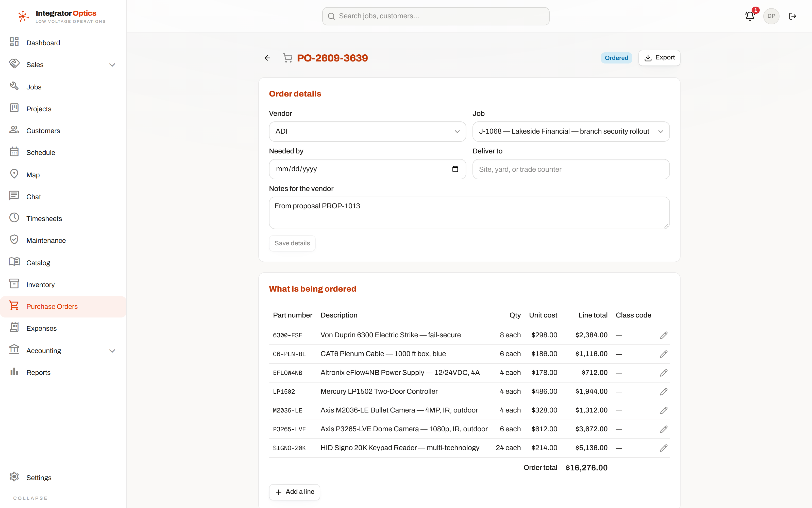Open Purchase Orders in the sidebar
This screenshot has height=508, width=812.
click(x=63, y=306)
